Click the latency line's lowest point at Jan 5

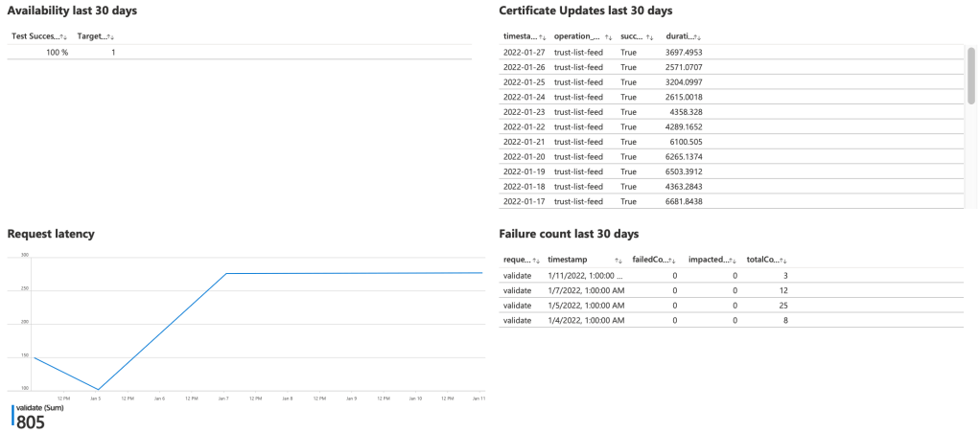97,389
